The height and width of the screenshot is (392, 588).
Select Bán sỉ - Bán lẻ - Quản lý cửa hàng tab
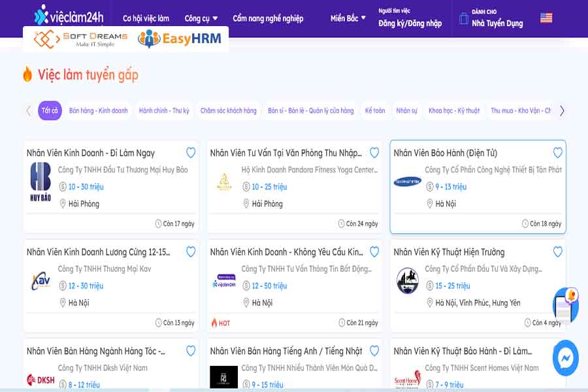pyautogui.click(x=310, y=110)
